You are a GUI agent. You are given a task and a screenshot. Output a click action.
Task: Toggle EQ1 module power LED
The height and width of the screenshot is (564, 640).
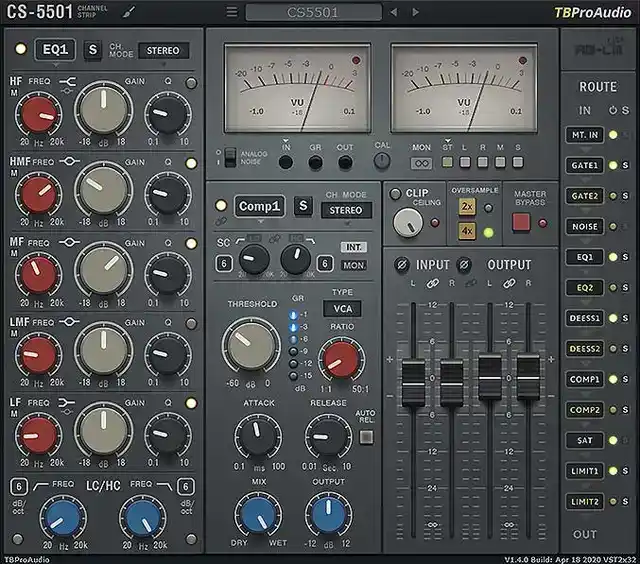(20, 49)
